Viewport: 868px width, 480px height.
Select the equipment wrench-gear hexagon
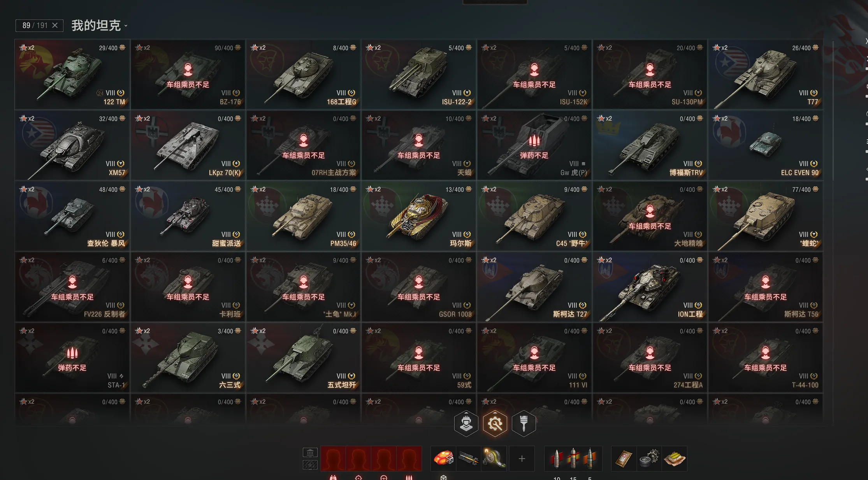pyautogui.click(x=495, y=423)
